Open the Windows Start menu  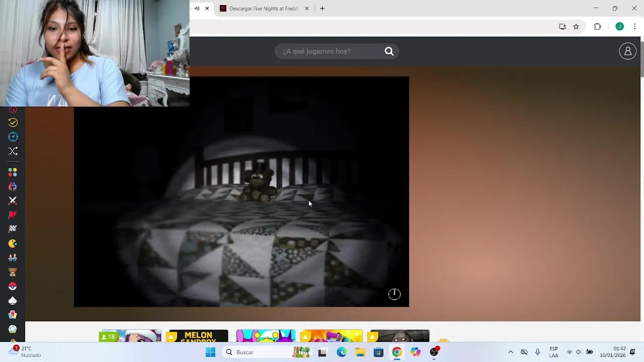[x=210, y=352]
